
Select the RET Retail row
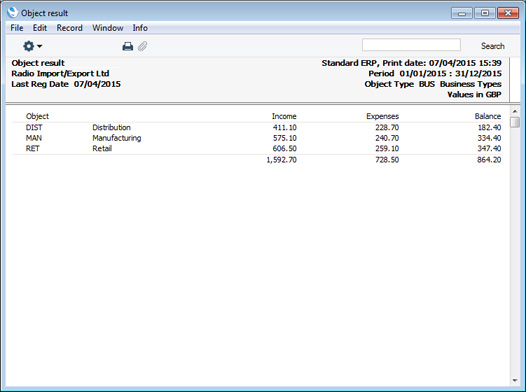coord(257,148)
